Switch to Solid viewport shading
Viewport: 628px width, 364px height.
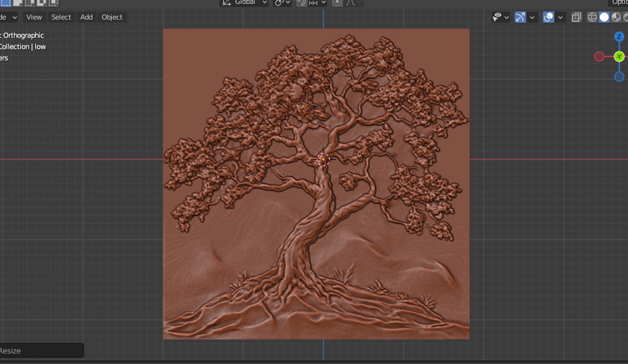click(x=604, y=17)
